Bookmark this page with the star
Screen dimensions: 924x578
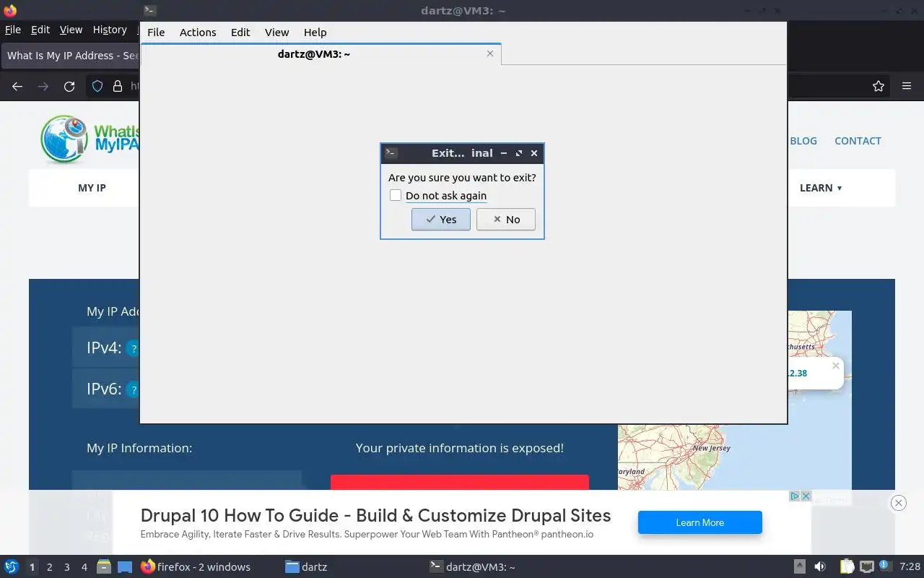tap(879, 86)
